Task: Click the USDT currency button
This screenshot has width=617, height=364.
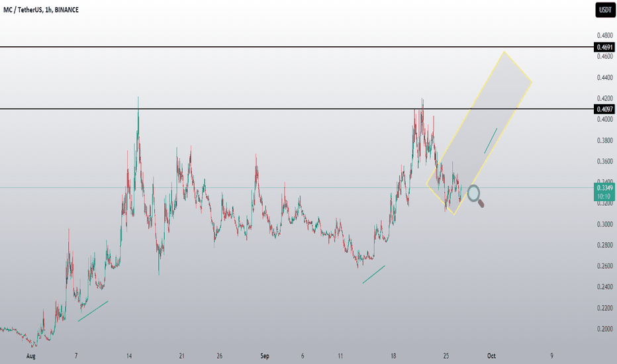Action: point(605,10)
